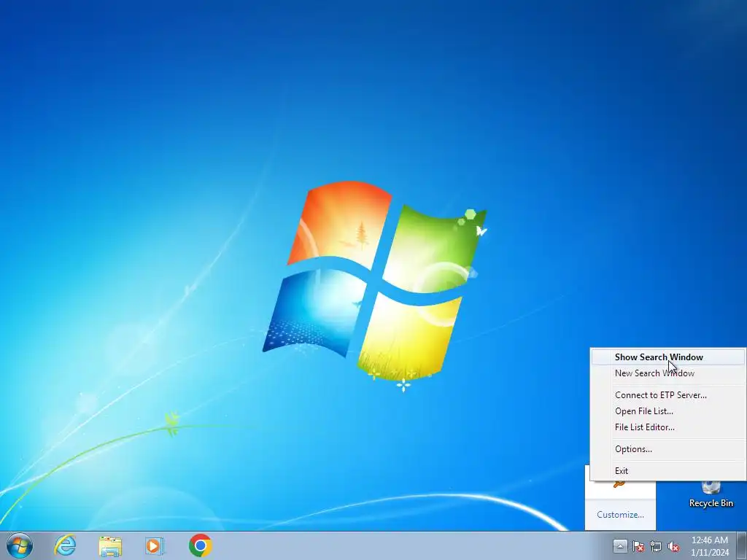This screenshot has height=560, width=747.
Task: Launch Internet Explorer from taskbar
Action: (x=65, y=545)
